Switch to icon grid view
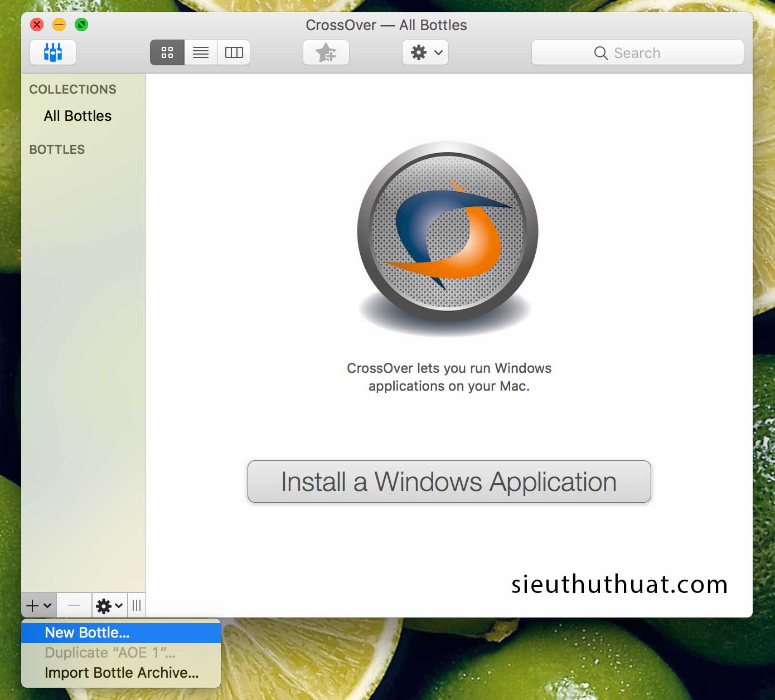The image size is (775, 700). pos(167,52)
